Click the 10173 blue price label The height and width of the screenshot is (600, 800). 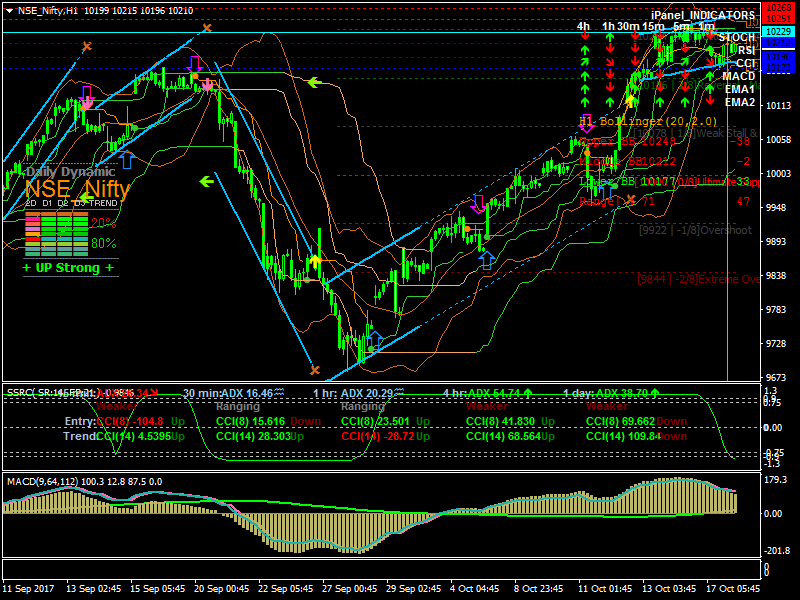click(x=778, y=67)
